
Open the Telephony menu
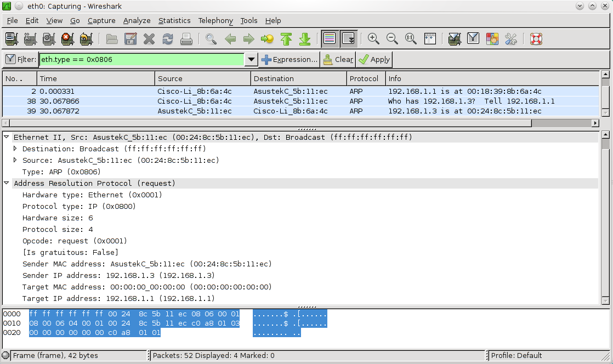215,21
